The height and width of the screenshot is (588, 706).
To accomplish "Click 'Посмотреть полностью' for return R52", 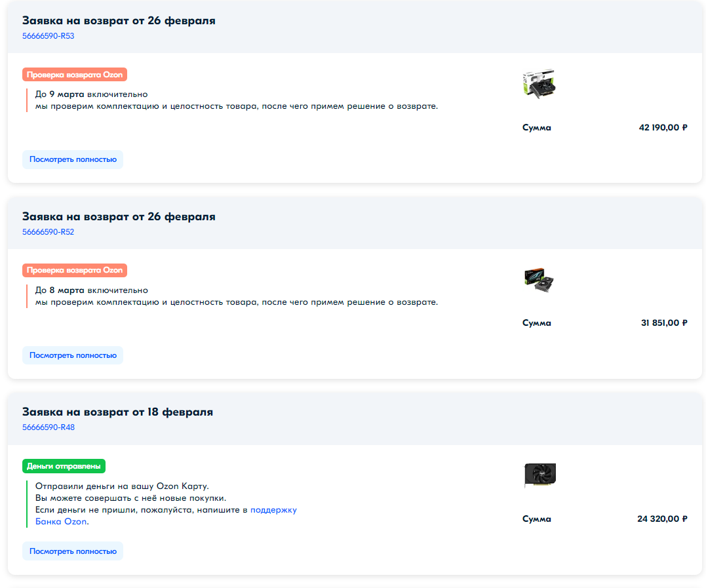I will click(73, 355).
